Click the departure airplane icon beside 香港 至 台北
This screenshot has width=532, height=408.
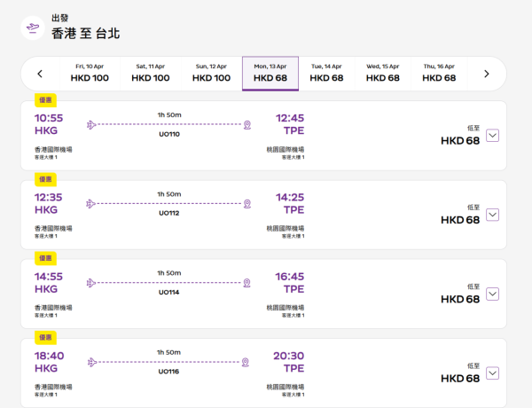(x=34, y=27)
